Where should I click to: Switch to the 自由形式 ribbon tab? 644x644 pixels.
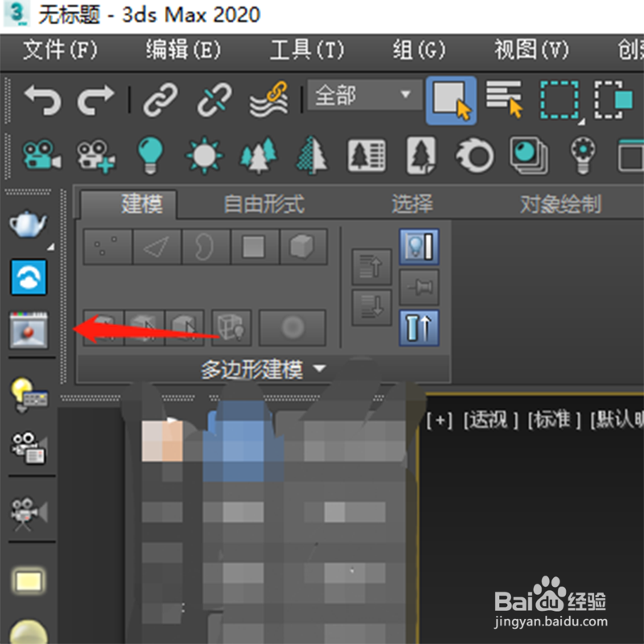click(264, 204)
